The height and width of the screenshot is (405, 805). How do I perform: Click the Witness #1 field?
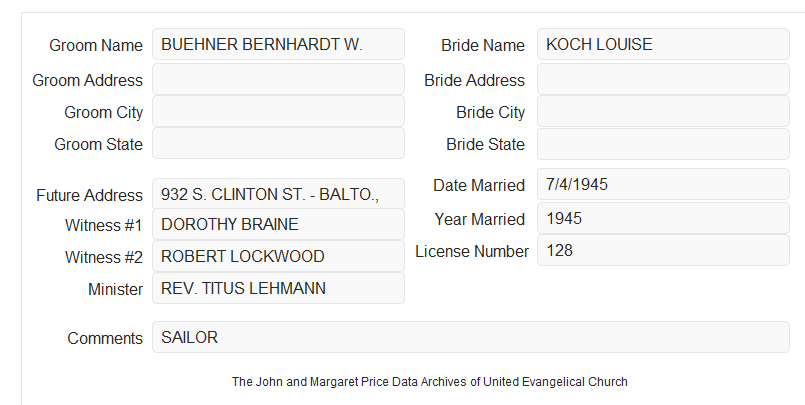coord(278,224)
